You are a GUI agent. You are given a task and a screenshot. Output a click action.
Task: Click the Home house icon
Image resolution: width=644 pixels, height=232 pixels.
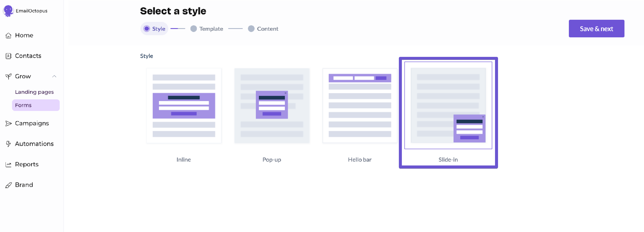[9, 35]
